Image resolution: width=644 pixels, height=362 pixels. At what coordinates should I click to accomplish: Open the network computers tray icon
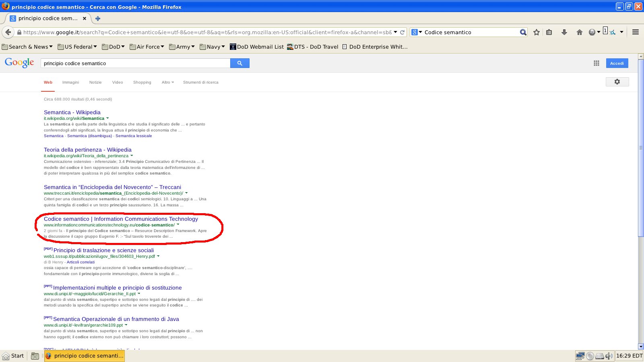pos(580,356)
